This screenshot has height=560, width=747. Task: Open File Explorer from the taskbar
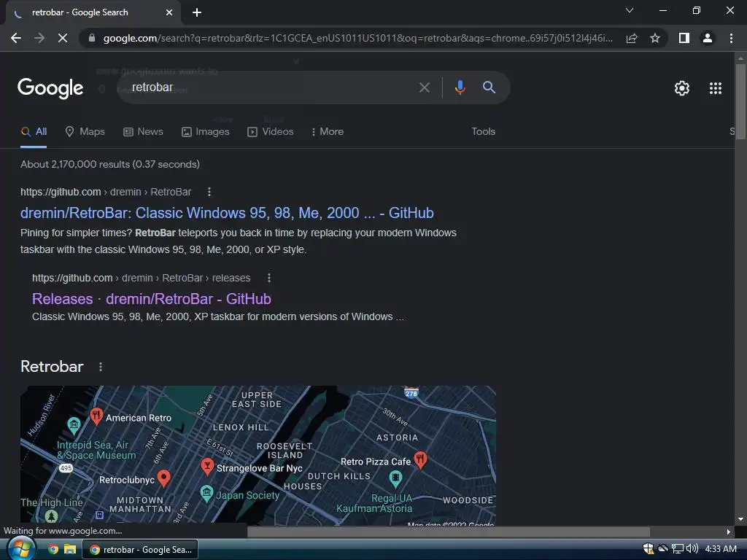[x=70, y=550]
